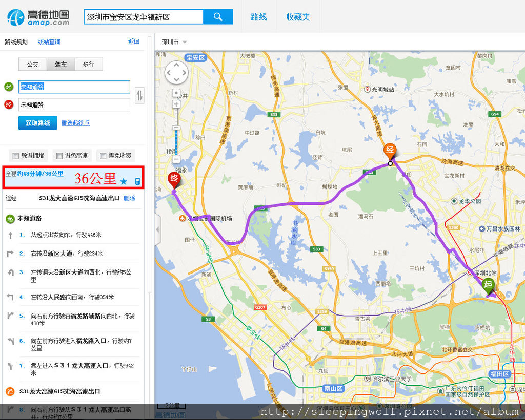Click the amap.com logo
This screenshot has width=525, height=420.
(x=38, y=17)
